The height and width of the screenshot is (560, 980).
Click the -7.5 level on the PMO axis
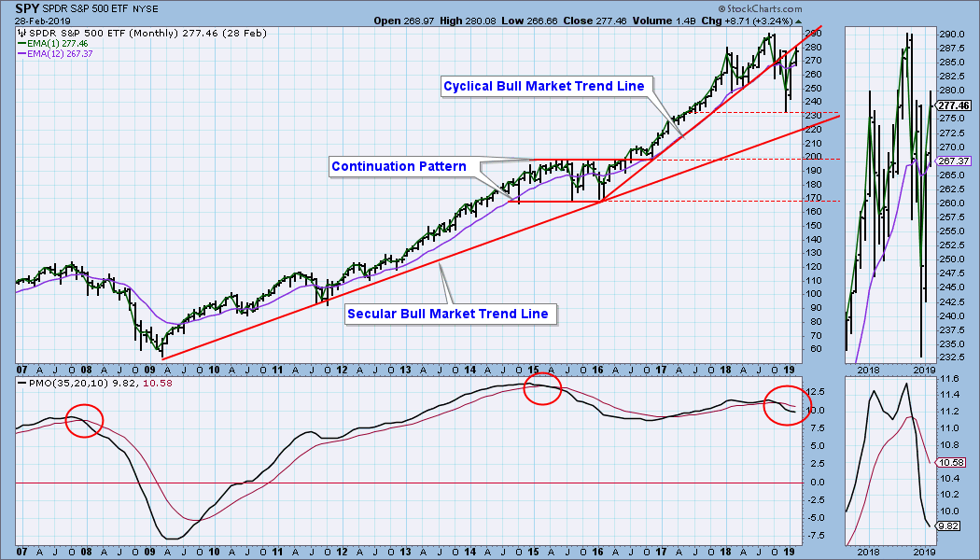coord(817,536)
